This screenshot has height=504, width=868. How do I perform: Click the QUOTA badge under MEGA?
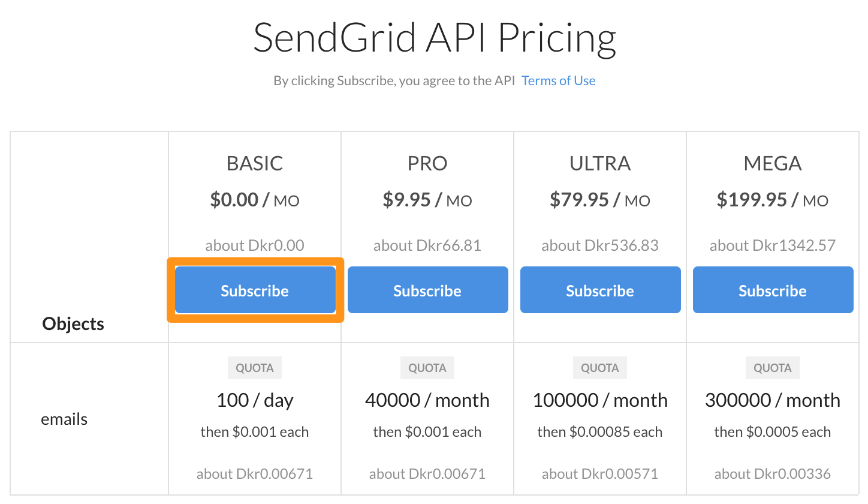tap(773, 368)
